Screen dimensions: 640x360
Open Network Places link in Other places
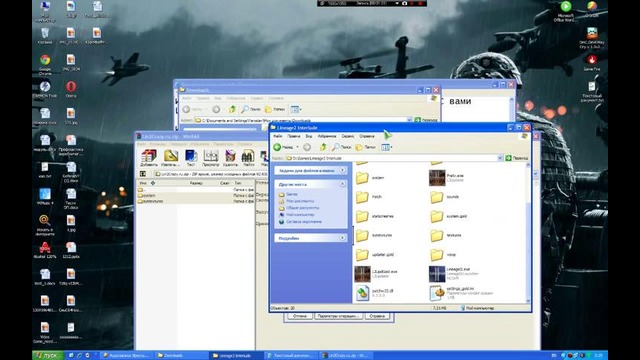pyautogui.click(x=300, y=222)
